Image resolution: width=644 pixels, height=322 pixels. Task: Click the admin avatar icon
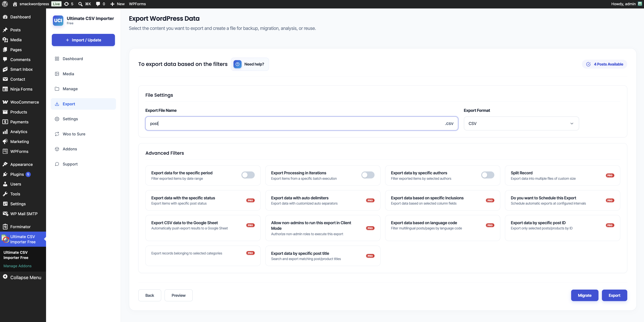click(x=640, y=4)
